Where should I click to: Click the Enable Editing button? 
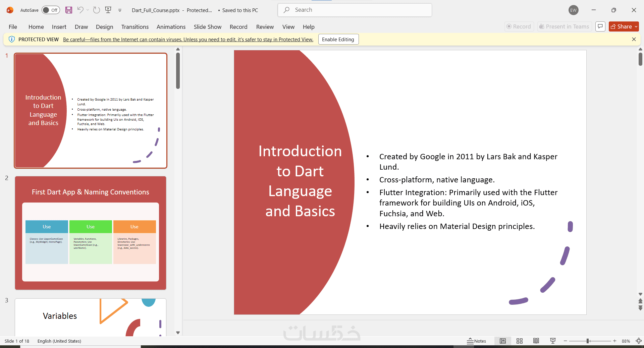(338, 40)
